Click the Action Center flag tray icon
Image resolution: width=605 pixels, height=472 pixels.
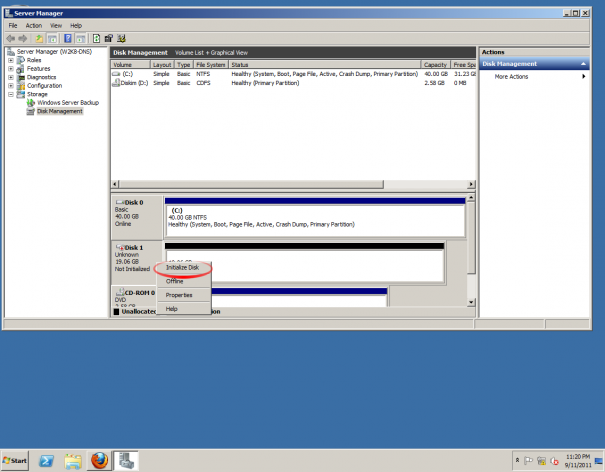(x=528, y=460)
